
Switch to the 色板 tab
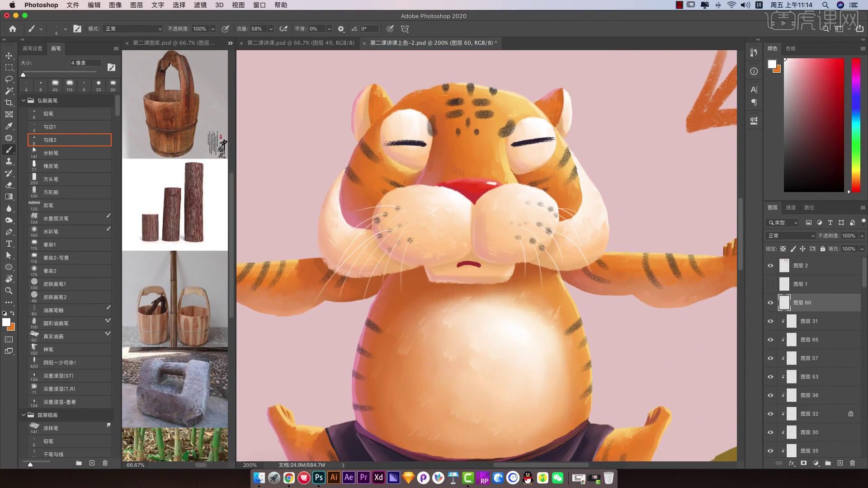coord(790,48)
